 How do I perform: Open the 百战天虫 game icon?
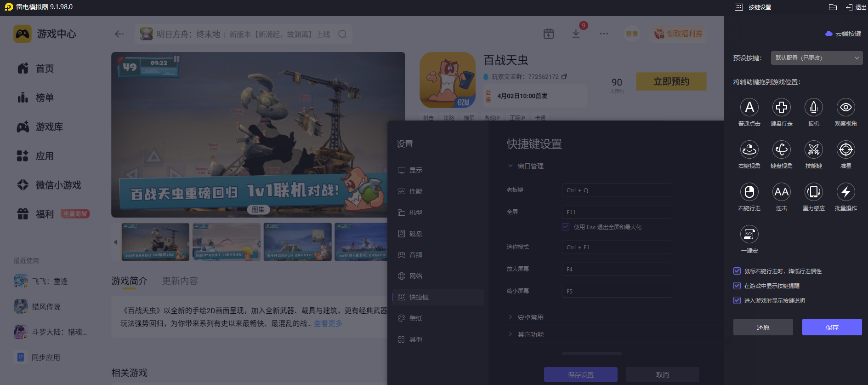pyautogui.click(x=448, y=80)
